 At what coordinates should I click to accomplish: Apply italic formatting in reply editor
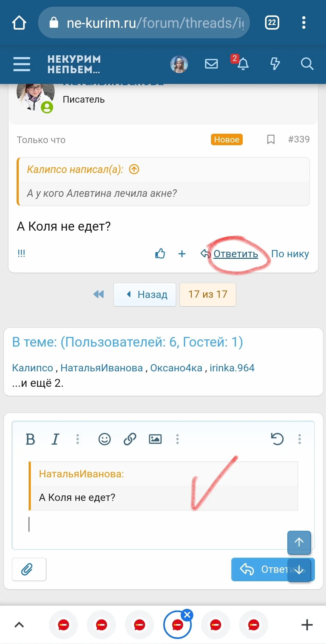56,439
